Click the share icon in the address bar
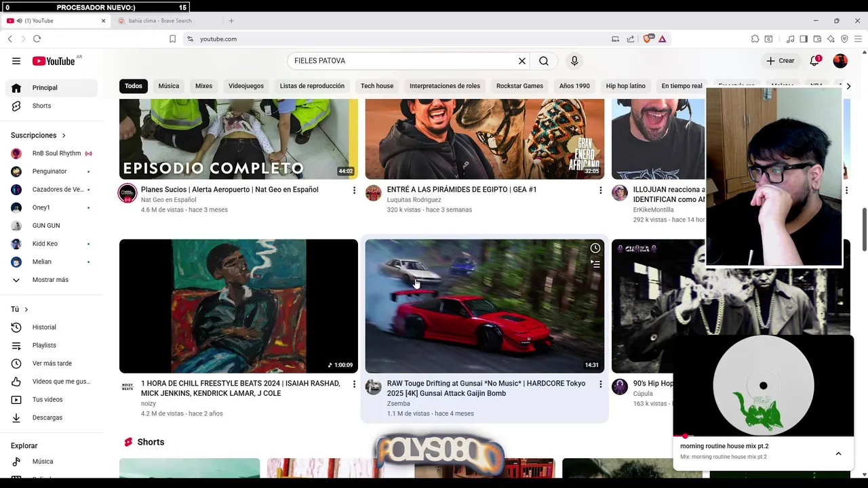Screen dimensions: 868x488 631,39
